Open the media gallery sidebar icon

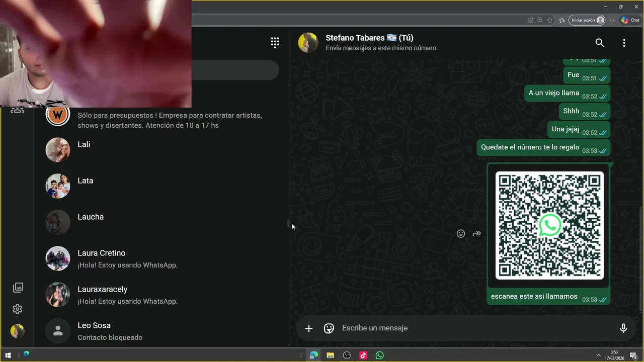tap(18, 288)
